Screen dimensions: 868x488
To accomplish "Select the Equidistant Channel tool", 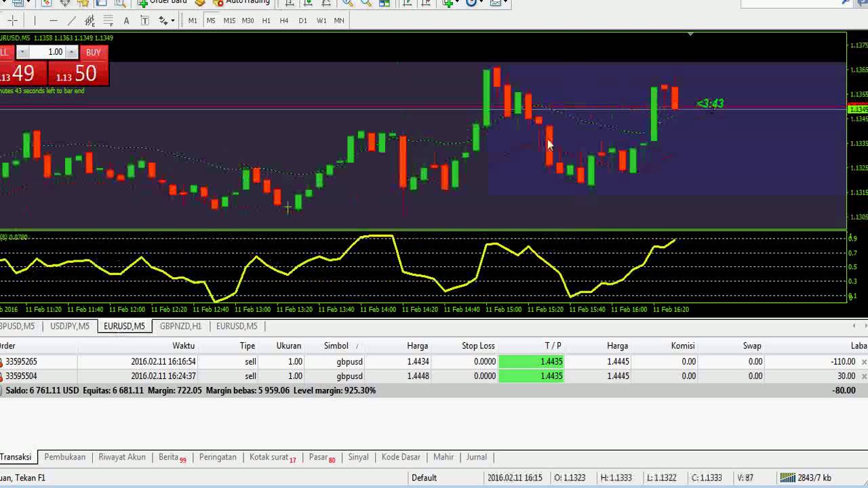I will pyautogui.click(x=90, y=21).
